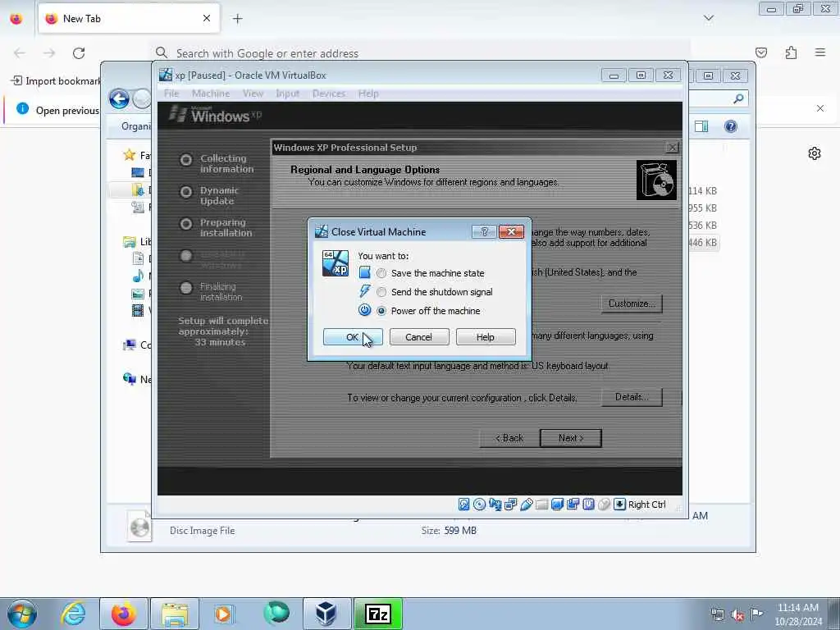Select Computer in Explorer sidebar

click(x=130, y=345)
